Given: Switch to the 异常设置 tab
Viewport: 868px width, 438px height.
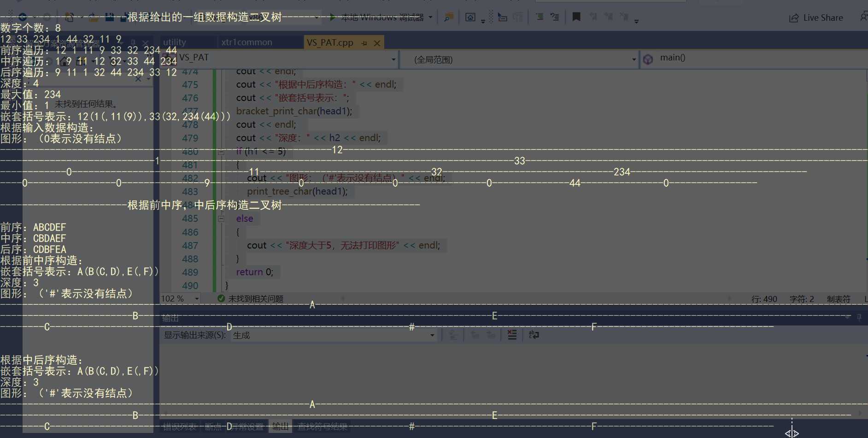Looking at the screenshot, I should tap(246, 427).
